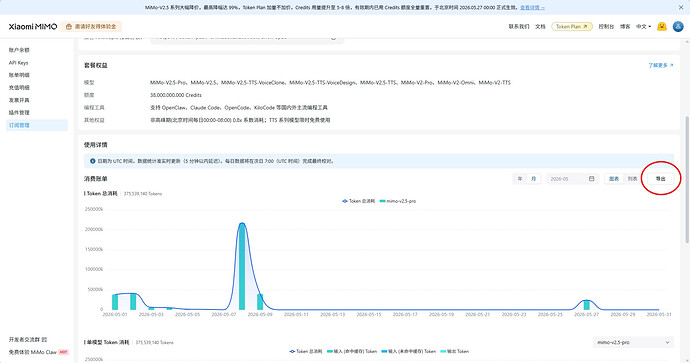Select 订阅管理 in the sidebar
Screen dimensions: 690x363
click(37, 125)
